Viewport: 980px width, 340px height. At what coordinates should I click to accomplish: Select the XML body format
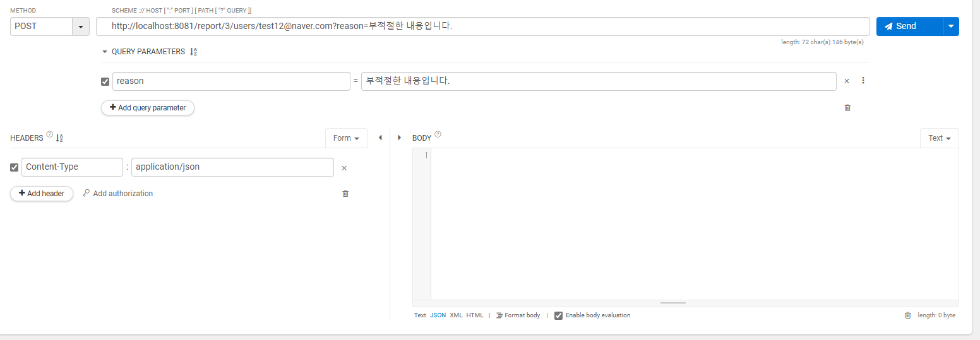tap(456, 315)
